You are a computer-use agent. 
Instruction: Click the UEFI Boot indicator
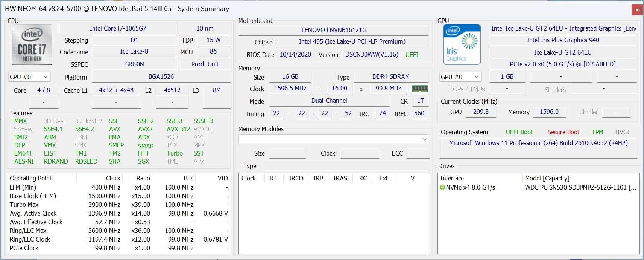(519, 132)
